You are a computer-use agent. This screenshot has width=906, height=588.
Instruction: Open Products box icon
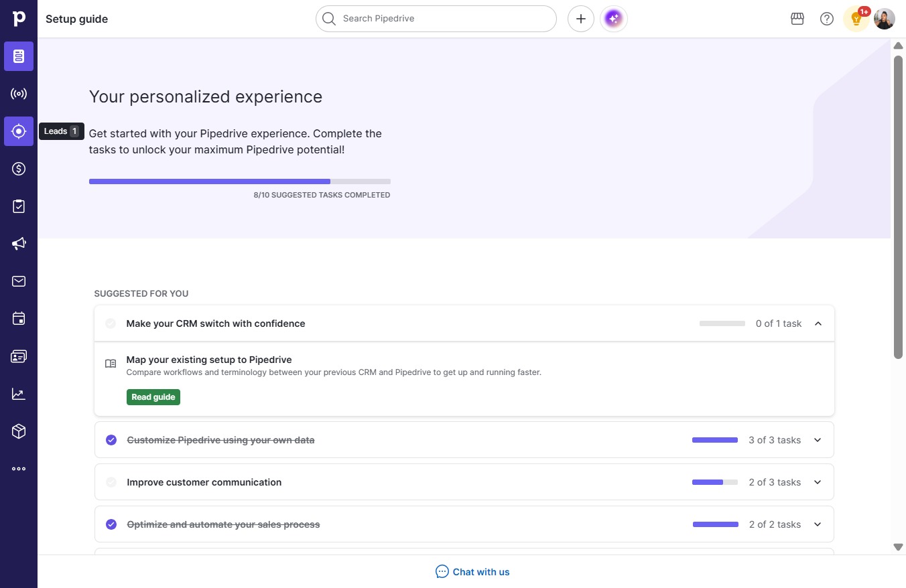point(19,431)
